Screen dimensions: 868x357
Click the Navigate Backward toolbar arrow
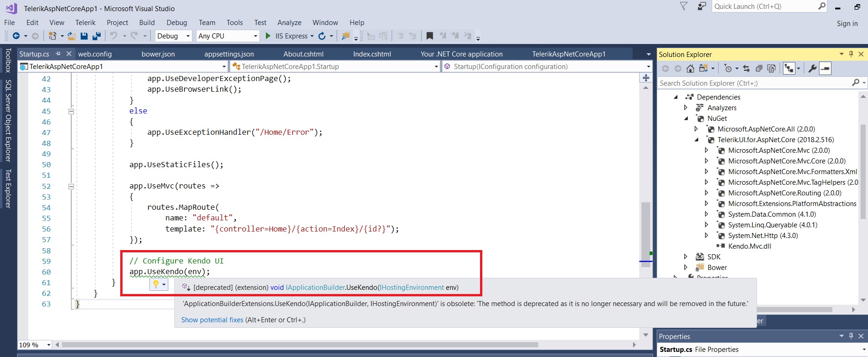click(x=16, y=36)
